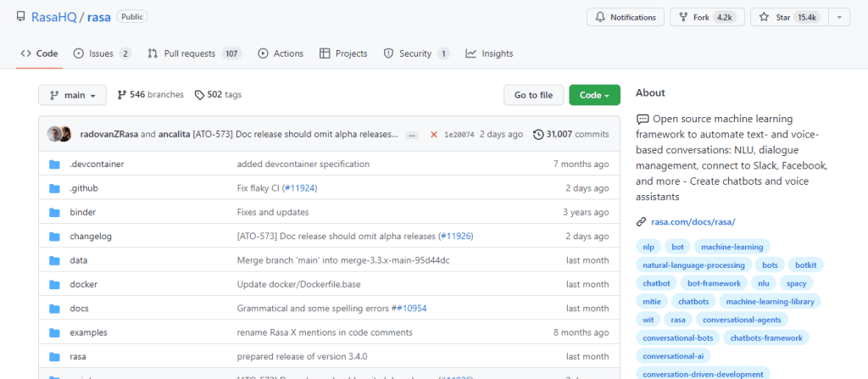Open the Issues tab
The height and width of the screenshot is (379, 868).
(103, 53)
